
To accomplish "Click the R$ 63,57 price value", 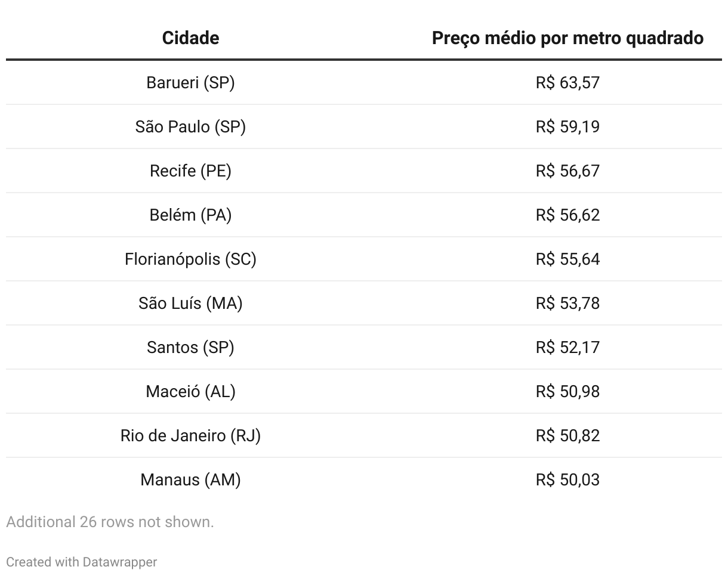I will click(567, 82).
